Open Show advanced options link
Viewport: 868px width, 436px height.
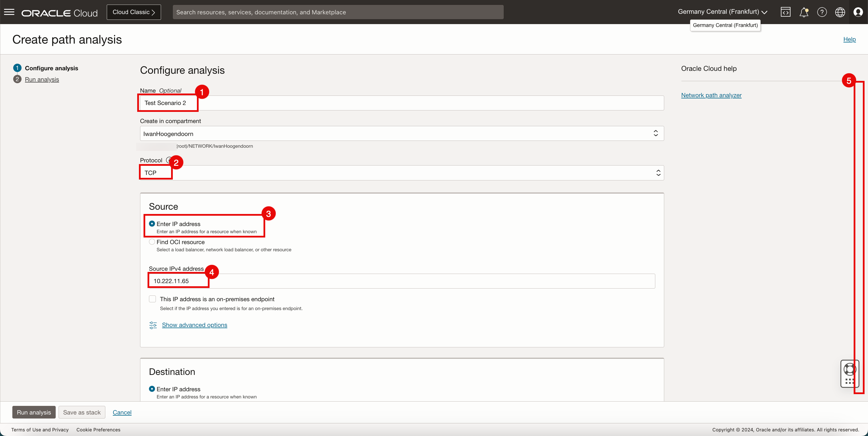[194, 325]
